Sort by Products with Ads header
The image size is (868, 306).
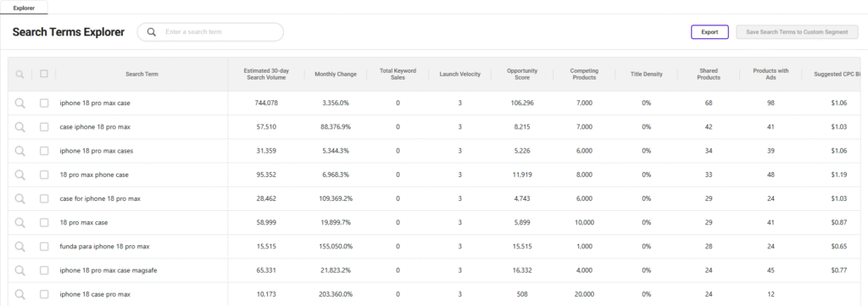[771, 74]
